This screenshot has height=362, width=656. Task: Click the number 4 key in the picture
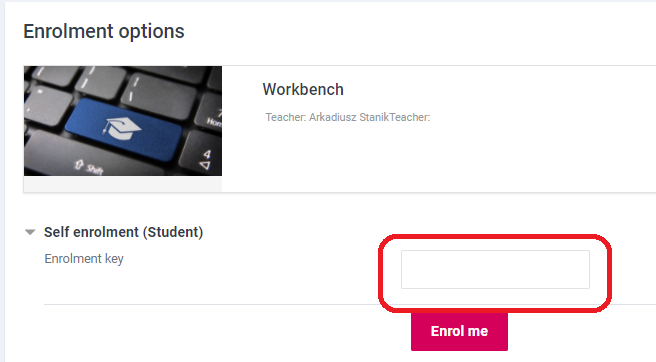[202, 150]
